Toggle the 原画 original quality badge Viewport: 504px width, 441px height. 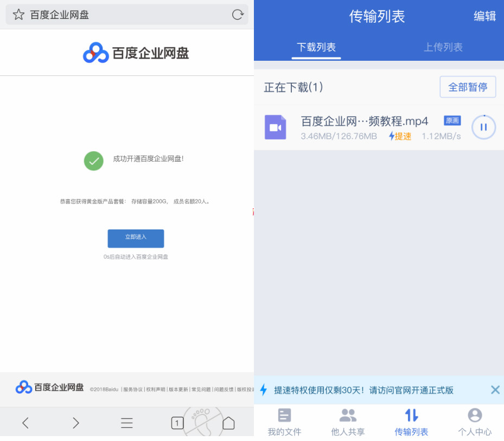(452, 120)
